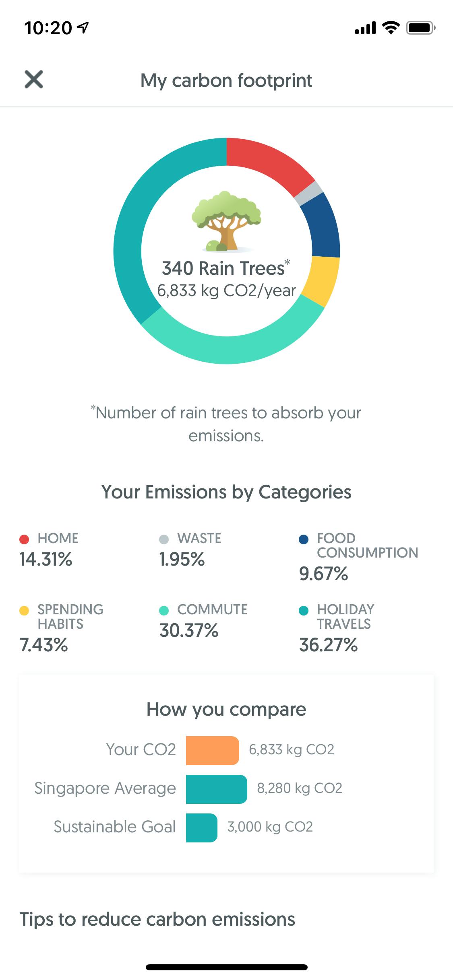
Task: Tap the 340 Rain Trees label
Action: pyautogui.click(x=223, y=268)
